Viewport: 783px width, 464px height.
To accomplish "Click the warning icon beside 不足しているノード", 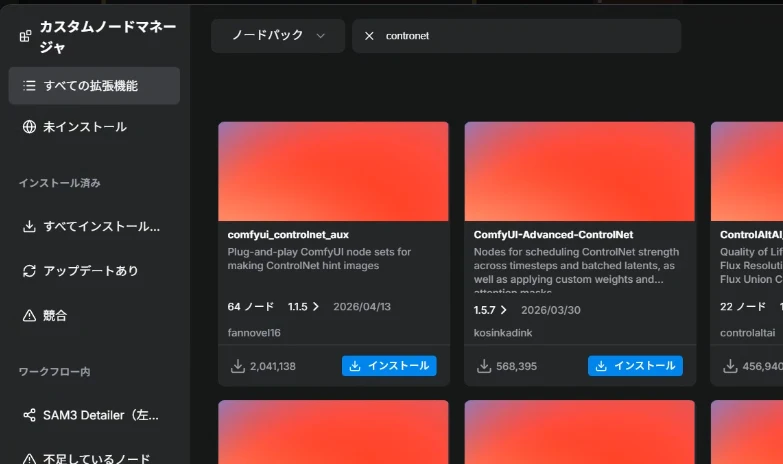I will (29, 459).
